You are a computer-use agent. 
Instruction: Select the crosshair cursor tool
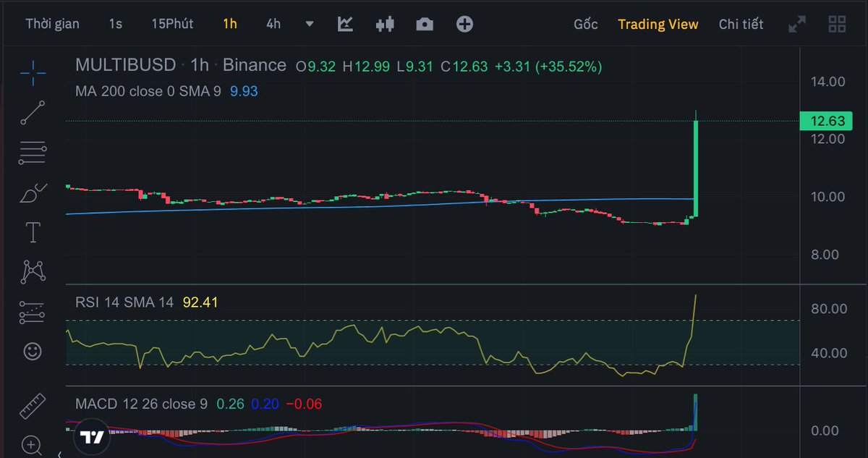(33, 73)
